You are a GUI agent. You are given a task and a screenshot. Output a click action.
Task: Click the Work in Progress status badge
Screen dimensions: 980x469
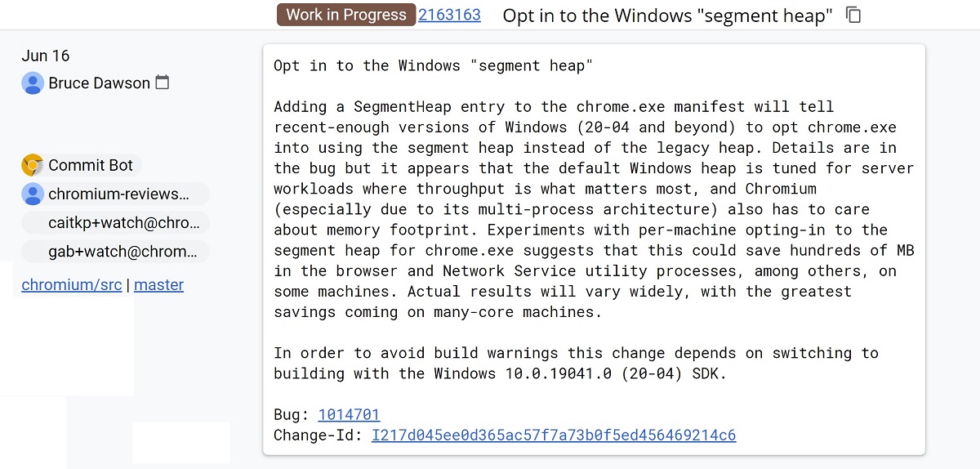pyautogui.click(x=346, y=15)
